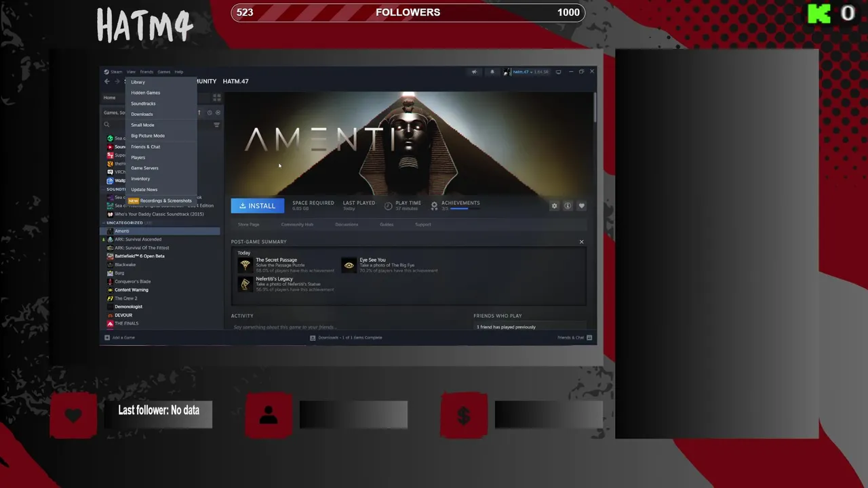Click Nefertiti's Legacy achievement icon
Viewport: 868px width, 488px height.
[245, 284]
